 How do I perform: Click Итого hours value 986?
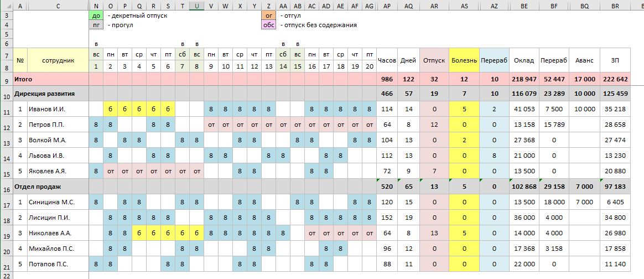(x=387, y=79)
